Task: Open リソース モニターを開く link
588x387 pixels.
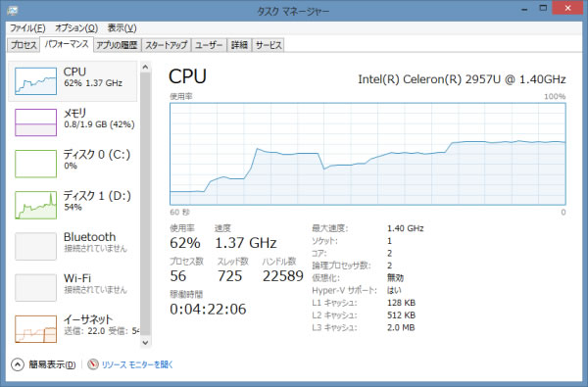Action: [137, 364]
